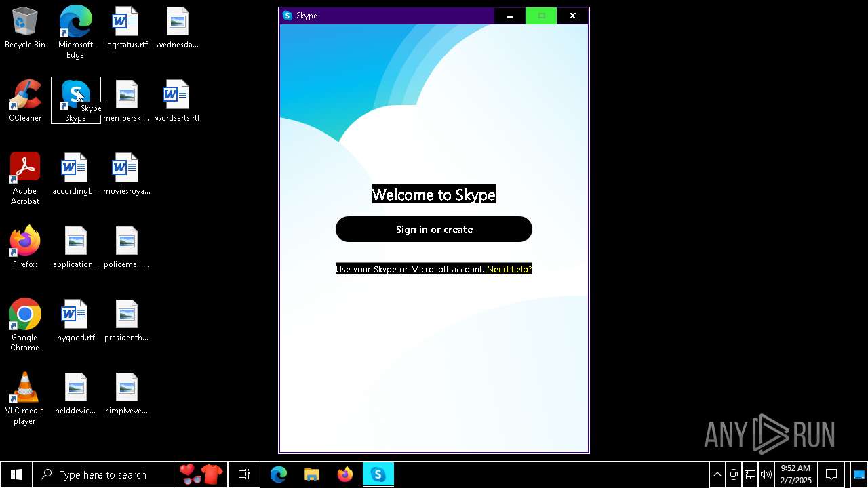Open the volume control tray icon
Viewport: 868px width, 488px height.
[x=766, y=474]
